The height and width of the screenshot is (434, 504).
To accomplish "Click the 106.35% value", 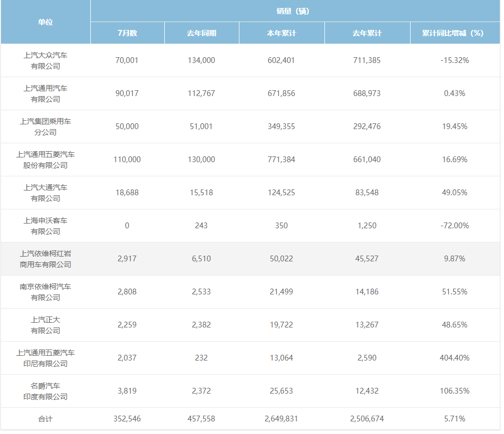I will (x=455, y=391).
